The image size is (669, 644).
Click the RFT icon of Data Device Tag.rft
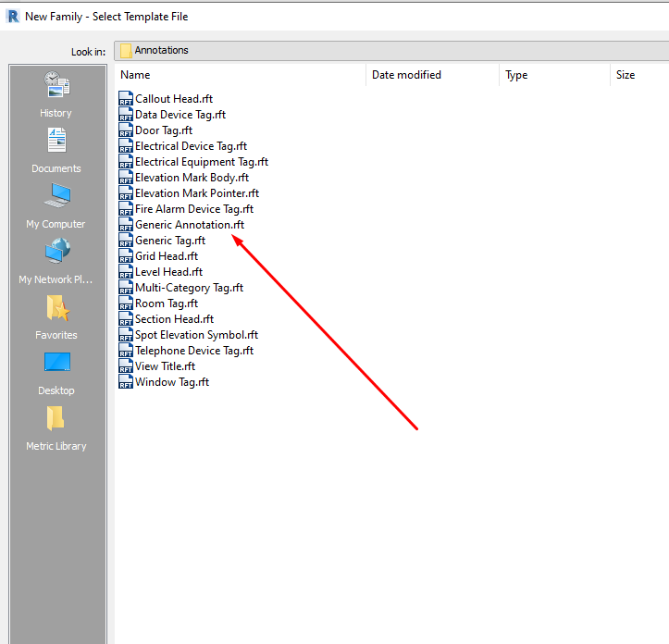[126, 115]
